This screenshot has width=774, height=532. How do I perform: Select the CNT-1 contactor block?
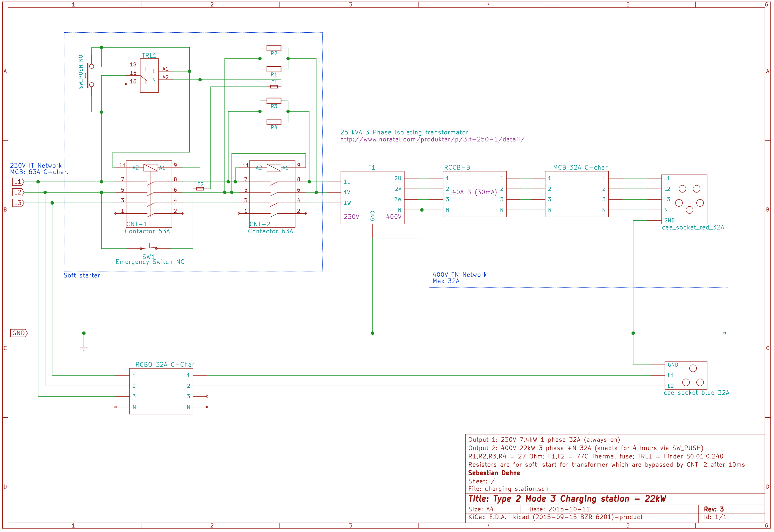[x=149, y=194]
